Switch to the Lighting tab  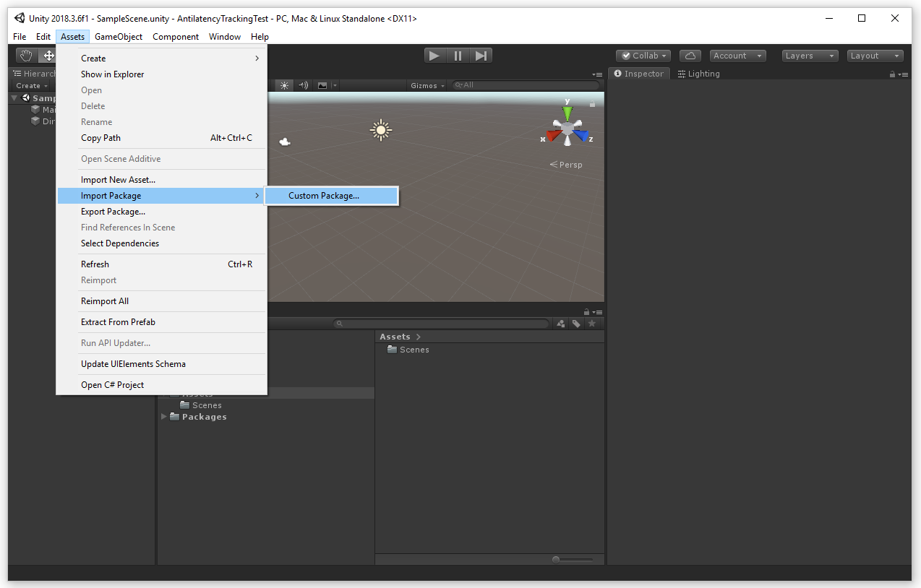[698, 74]
